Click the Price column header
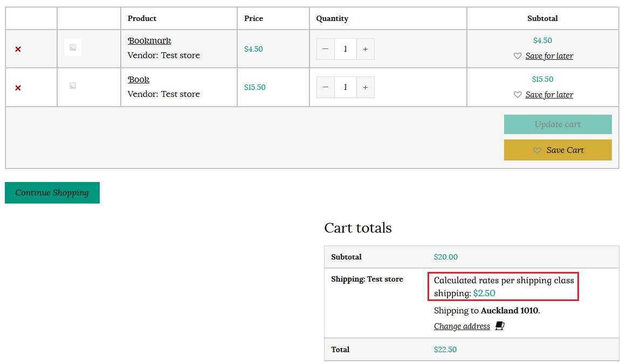Screen dimensions: 627x364 [253, 18]
